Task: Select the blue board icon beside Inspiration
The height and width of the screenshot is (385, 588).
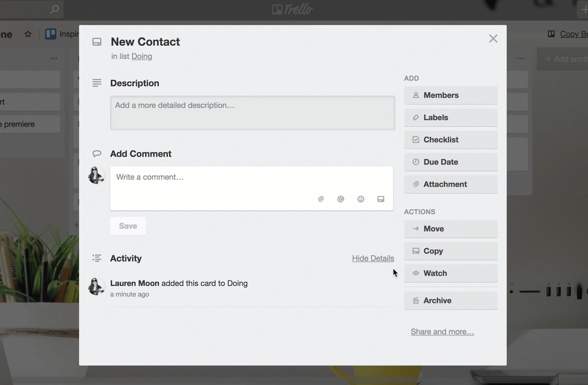Action: coord(50,33)
